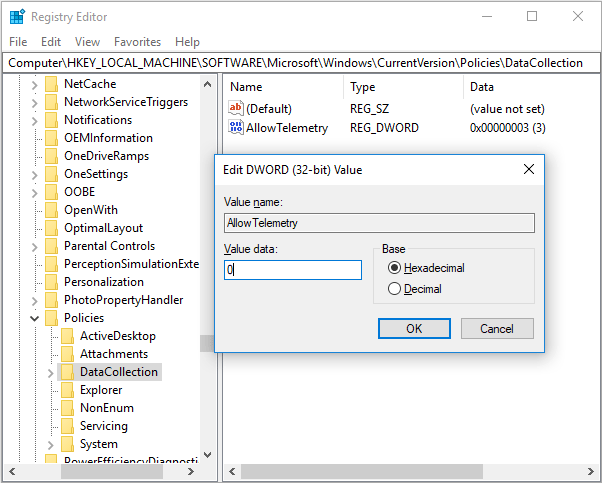Click the 'REG_DWORD' type cell

pos(384,127)
